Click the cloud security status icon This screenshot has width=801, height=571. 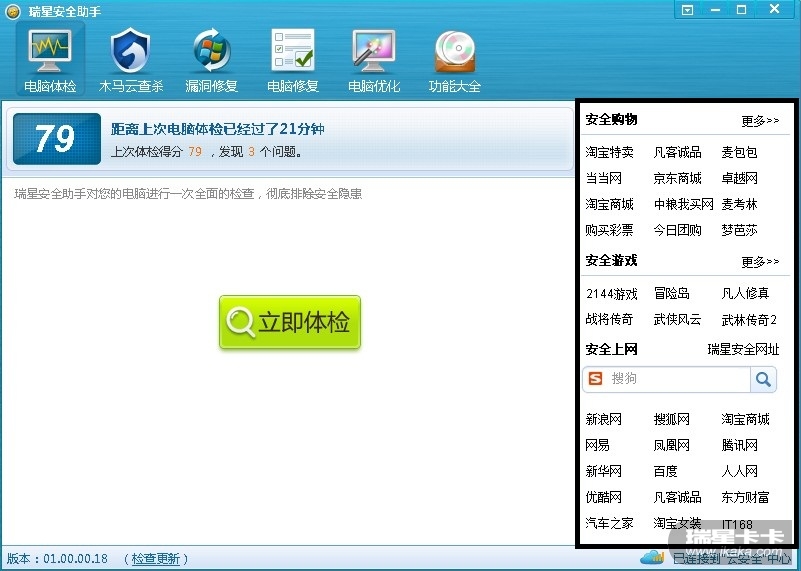[652, 557]
